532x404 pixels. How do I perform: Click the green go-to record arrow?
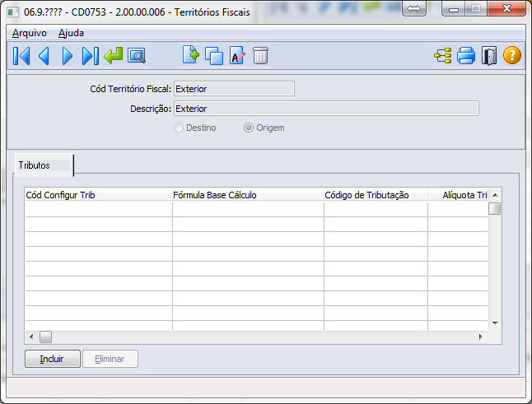pos(114,56)
